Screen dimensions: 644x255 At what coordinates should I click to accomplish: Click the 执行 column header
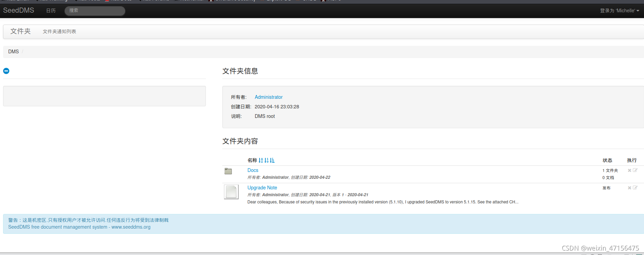[x=632, y=160]
